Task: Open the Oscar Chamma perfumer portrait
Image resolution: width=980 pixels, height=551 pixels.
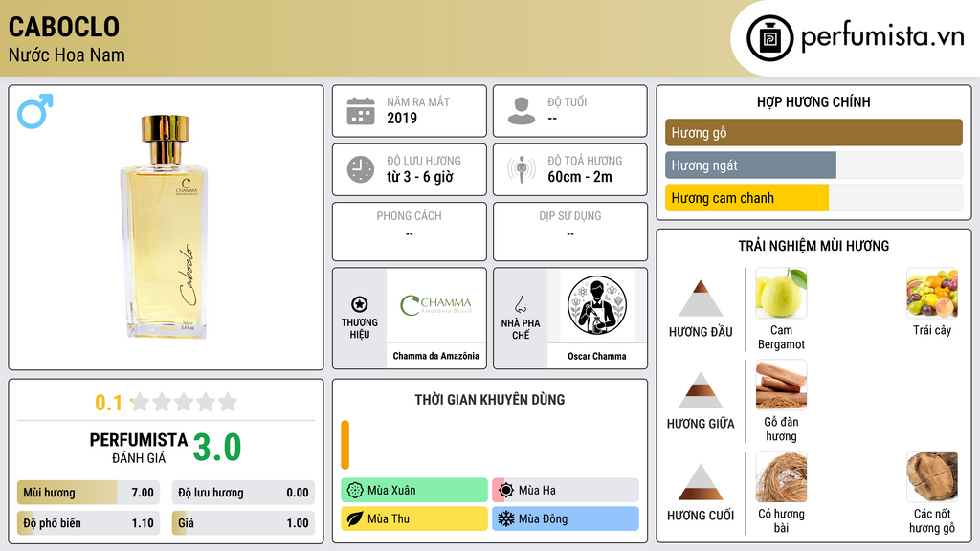Action: 597,305
